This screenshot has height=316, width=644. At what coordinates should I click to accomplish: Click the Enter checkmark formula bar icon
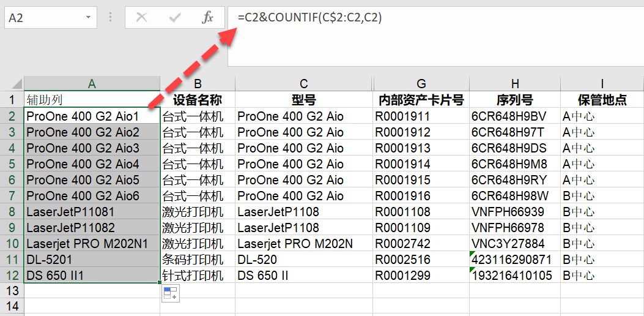coord(176,17)
